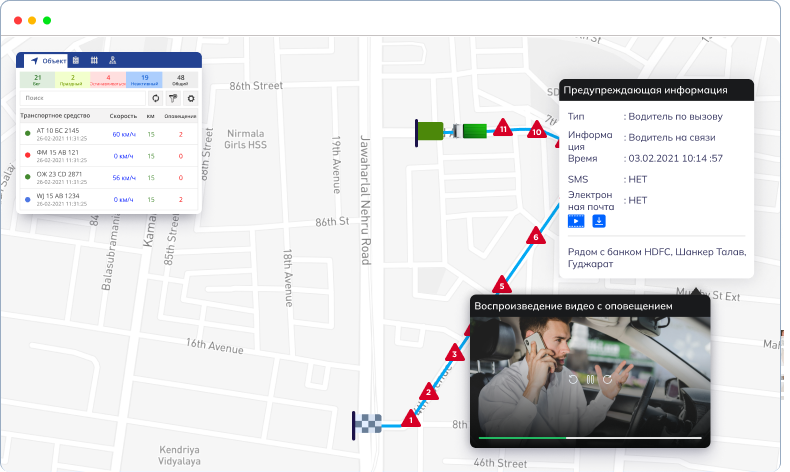The height and width of the screenshot is (472, 790).
Task: Pause the alert video playback
Action: pos(590,379)
